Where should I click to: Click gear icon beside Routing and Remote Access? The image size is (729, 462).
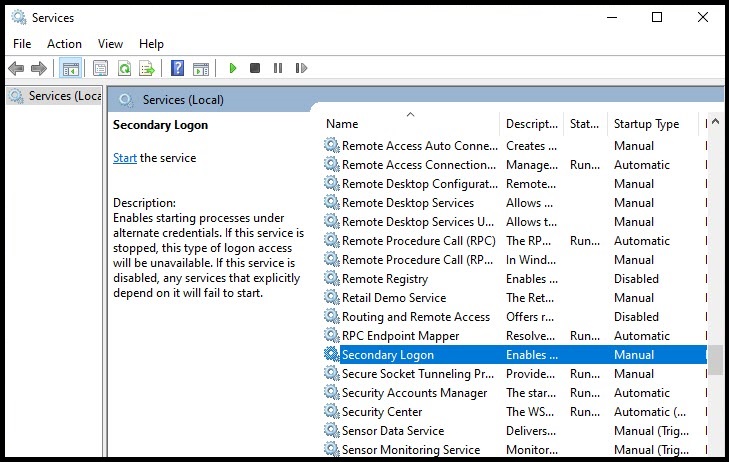pyautogui.click(x=331, y=317)
